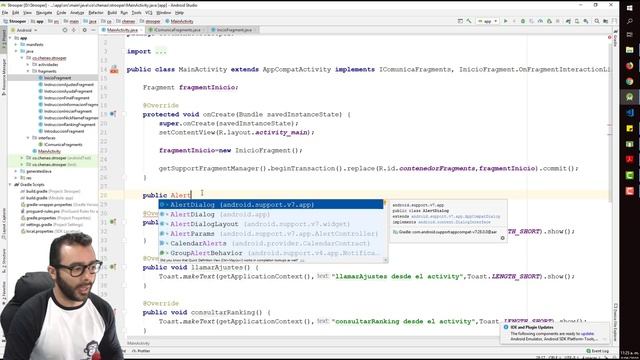This screenshot has width=640, height=360.
Task: Click the Make Project hammer icon
Action: coord(469,21)
